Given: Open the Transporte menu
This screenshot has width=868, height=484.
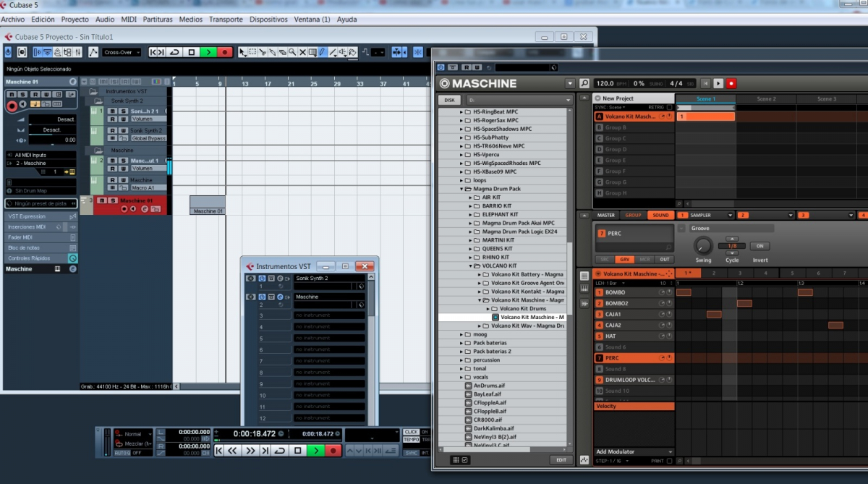Looking at the screenshot, I should pyautogui.click(x=226, y=20).
